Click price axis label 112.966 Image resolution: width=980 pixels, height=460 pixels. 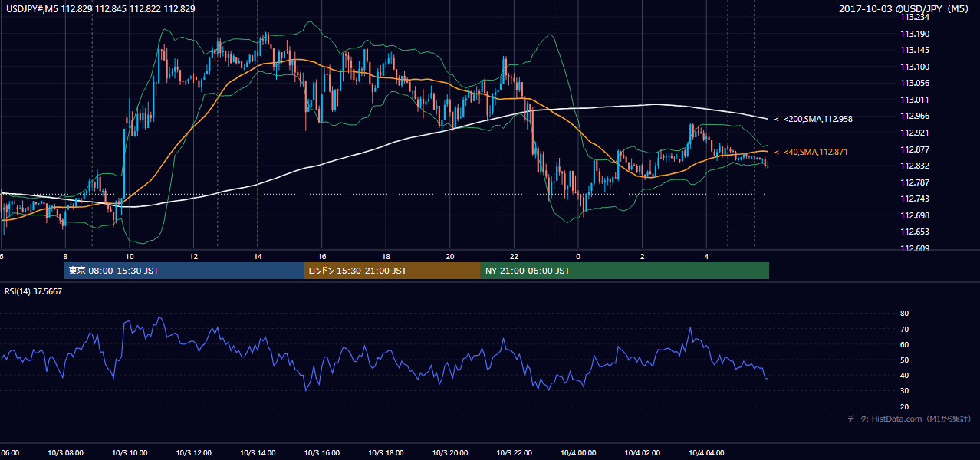(915, 116)
